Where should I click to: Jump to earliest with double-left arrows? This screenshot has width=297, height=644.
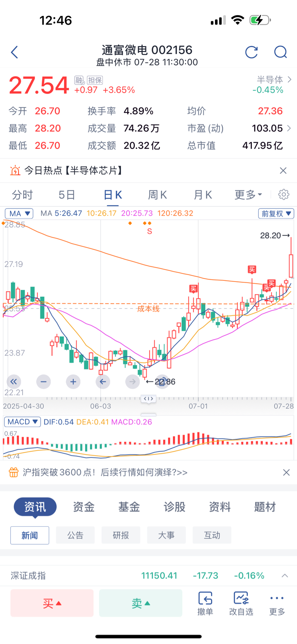14,382
